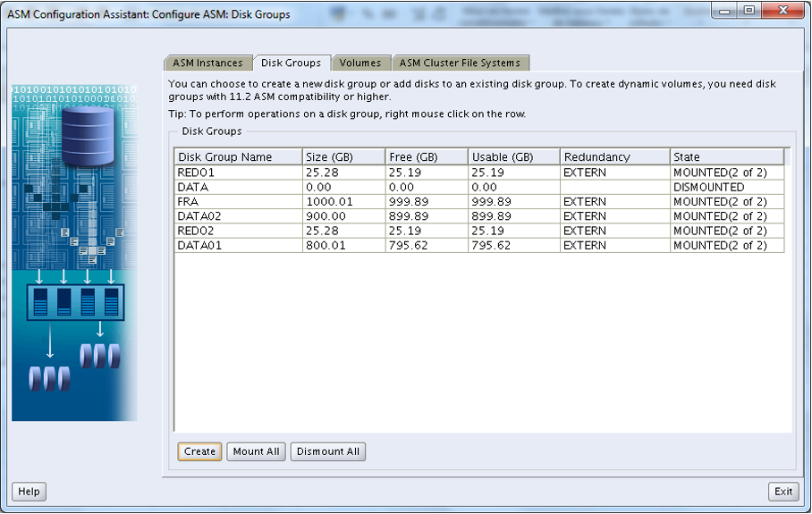
Task: Click the 0.00 usable cell of DATA
Action: [514, 187]
